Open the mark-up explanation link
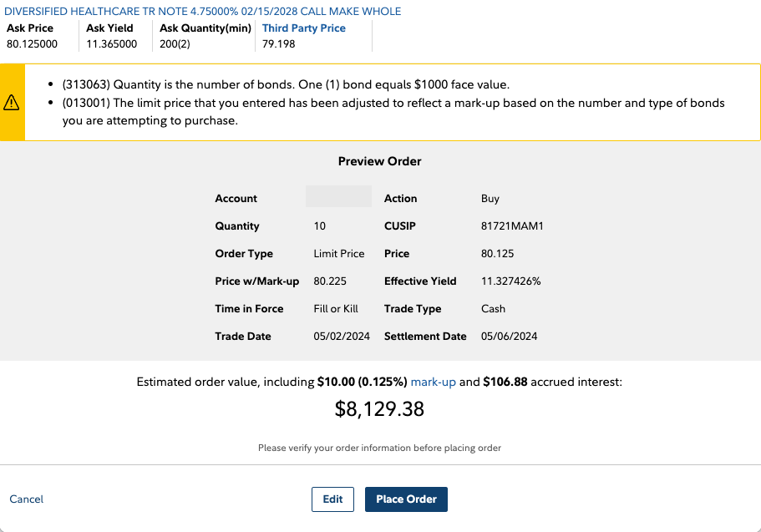 [433, 382]
